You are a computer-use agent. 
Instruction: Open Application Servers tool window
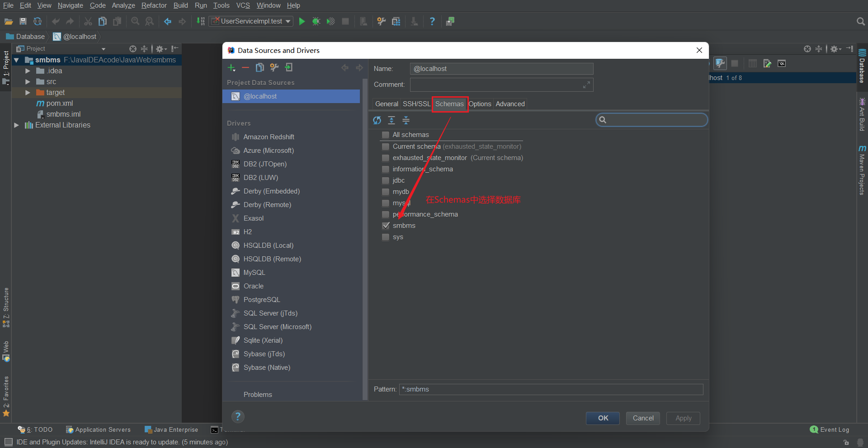(x=98, y=429)
